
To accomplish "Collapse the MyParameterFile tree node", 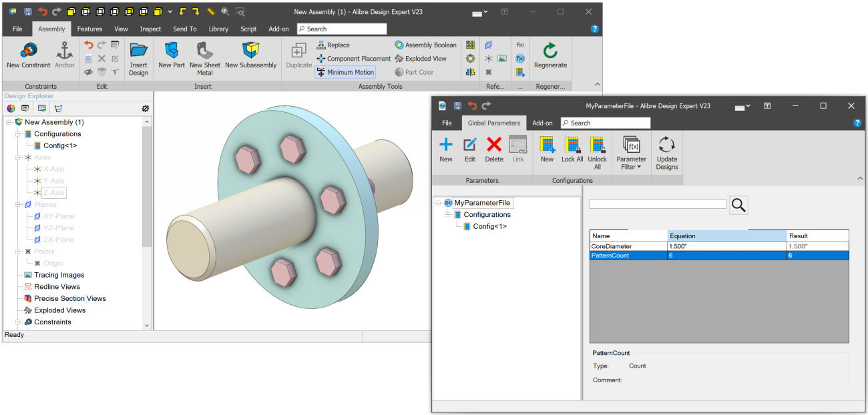I will 439,203.
